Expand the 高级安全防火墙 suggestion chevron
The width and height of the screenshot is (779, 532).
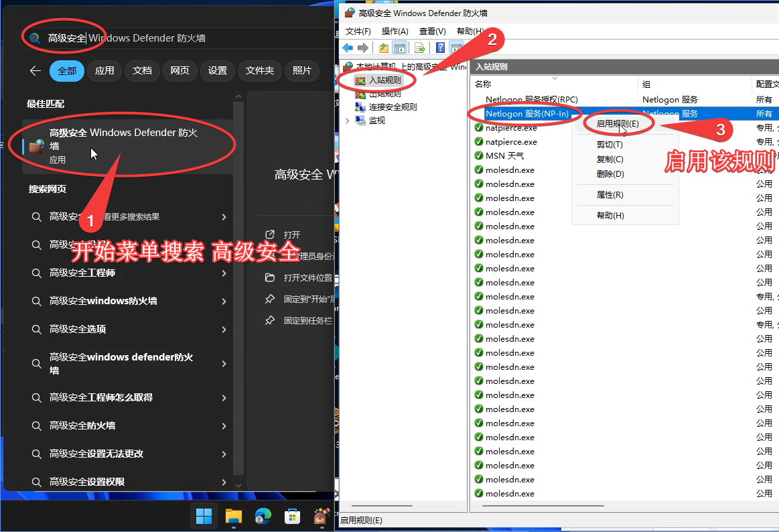tap(224, 426)
